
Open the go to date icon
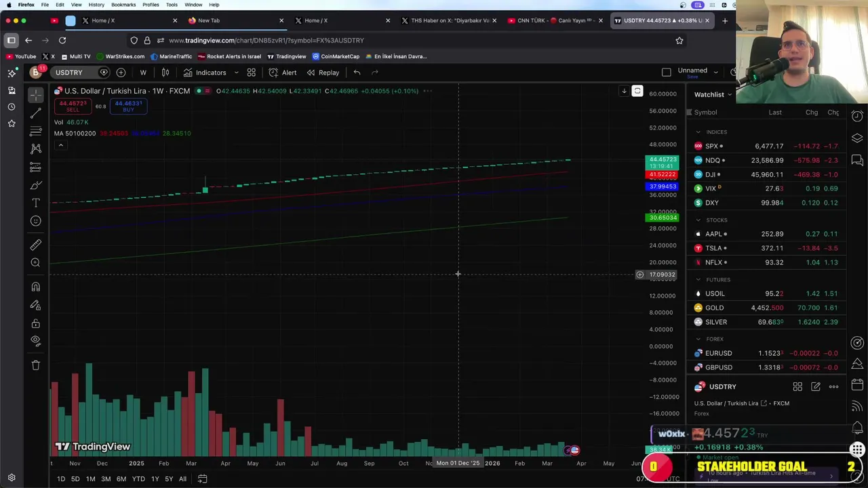click(202, 479)
